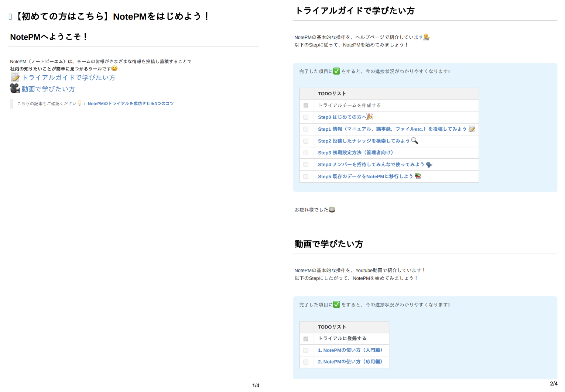The width and height of the screenshot is (565, 392).
Task: Click the TODOリスト table header cell
Action: (332, 93)
